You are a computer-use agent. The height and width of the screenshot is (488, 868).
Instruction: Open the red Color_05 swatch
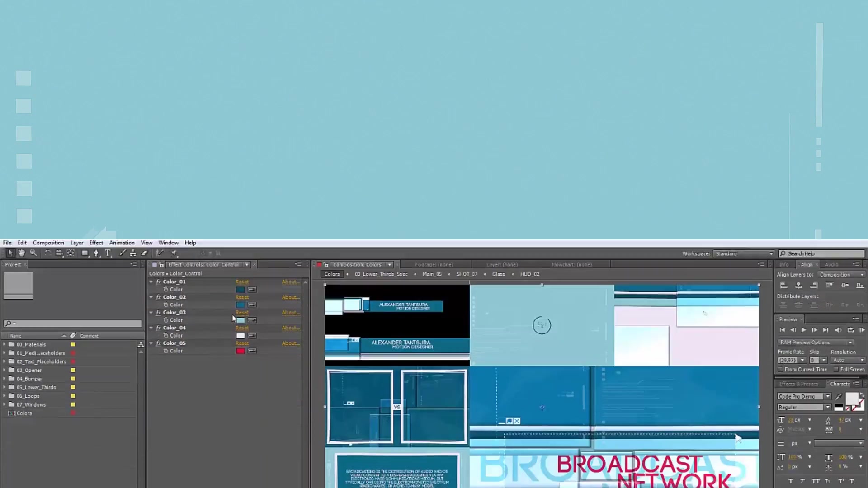241,351
